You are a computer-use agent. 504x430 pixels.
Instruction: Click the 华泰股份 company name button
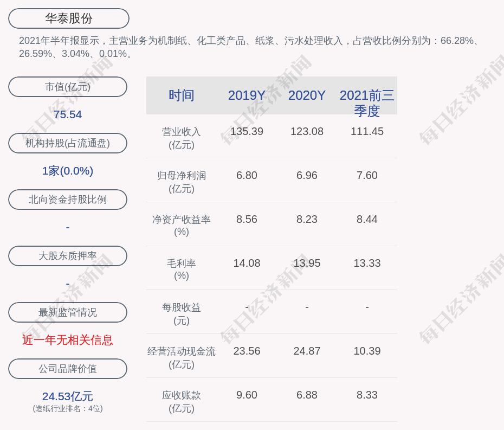coord(69,18)
